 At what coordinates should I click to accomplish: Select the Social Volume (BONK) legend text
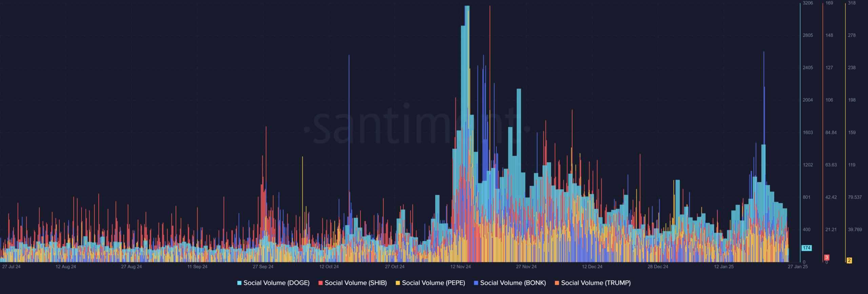[513, 283]
